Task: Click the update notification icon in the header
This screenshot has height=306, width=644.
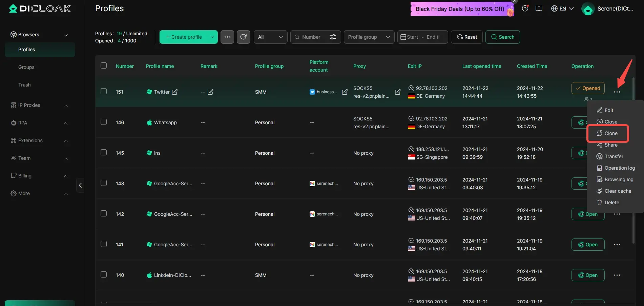Action: tap(525, 8)
